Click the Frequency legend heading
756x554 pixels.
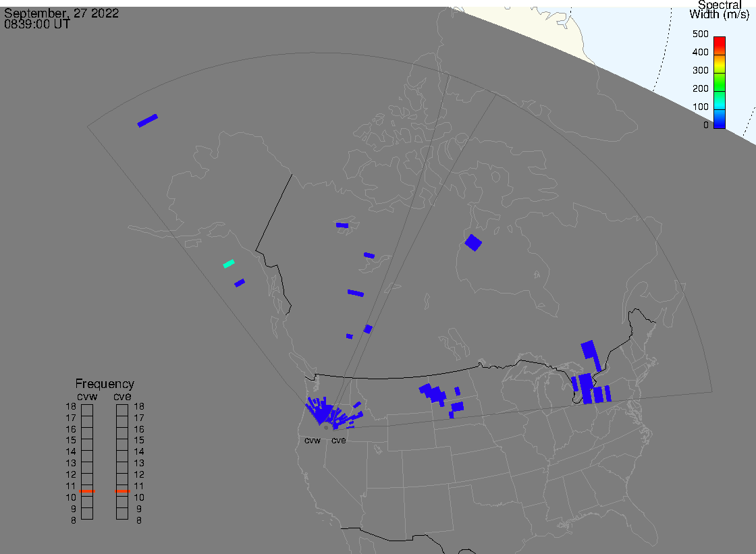click(x=105, y=384)
